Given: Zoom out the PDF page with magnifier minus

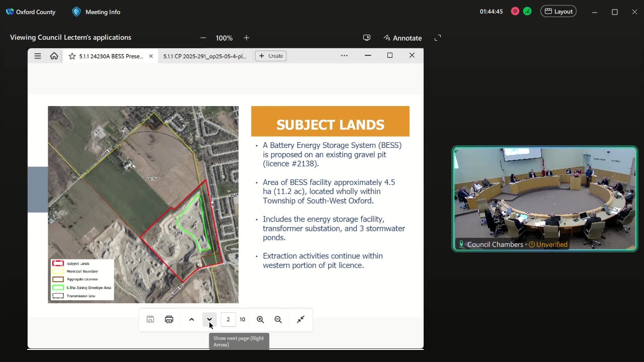Looking at the screenshot, I should 278,319.
